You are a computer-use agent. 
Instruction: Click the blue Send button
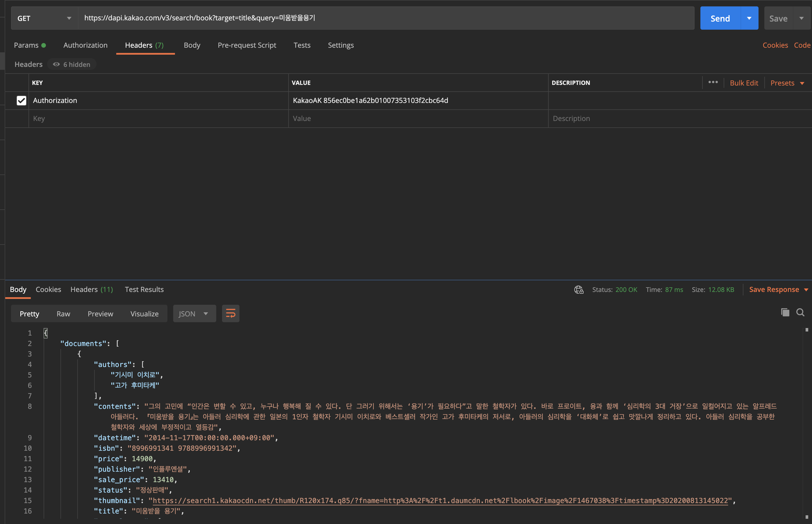(720, 18)
